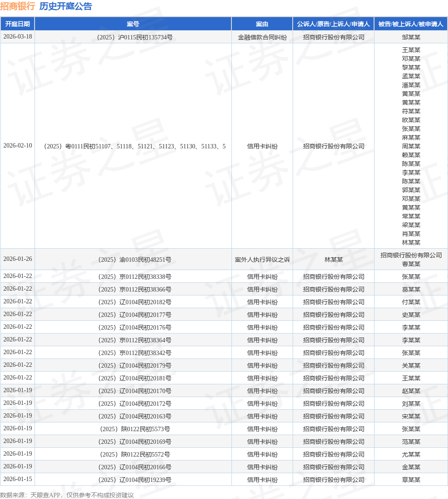
Task: Click defendant name 章某某 in last row
Action: click(x=411, y=480)
